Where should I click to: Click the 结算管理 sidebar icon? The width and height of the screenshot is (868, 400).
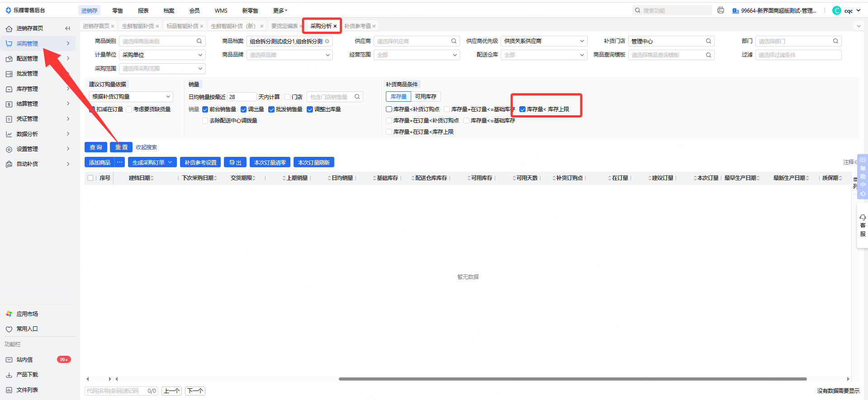pos(9,104)
